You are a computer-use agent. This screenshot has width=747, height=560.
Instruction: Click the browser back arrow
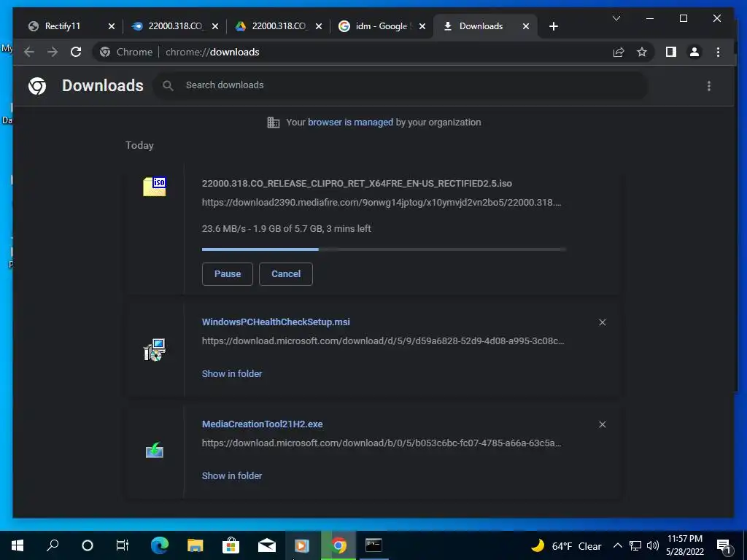[29, 52]
